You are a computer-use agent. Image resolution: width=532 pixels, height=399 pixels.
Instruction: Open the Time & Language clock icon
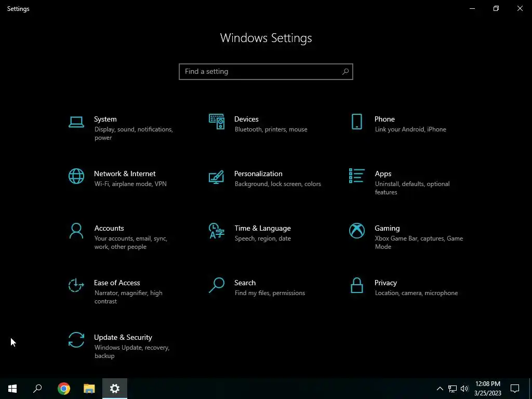click(x=217, y=231)
